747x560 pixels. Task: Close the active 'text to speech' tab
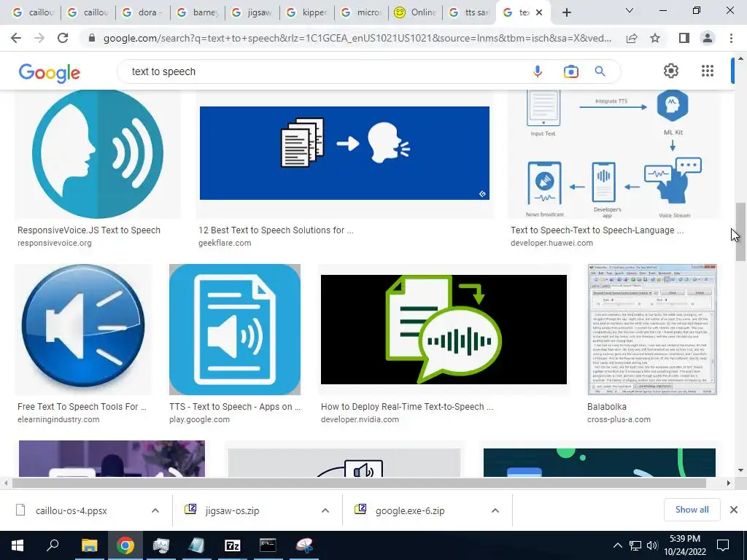(539, 12)
